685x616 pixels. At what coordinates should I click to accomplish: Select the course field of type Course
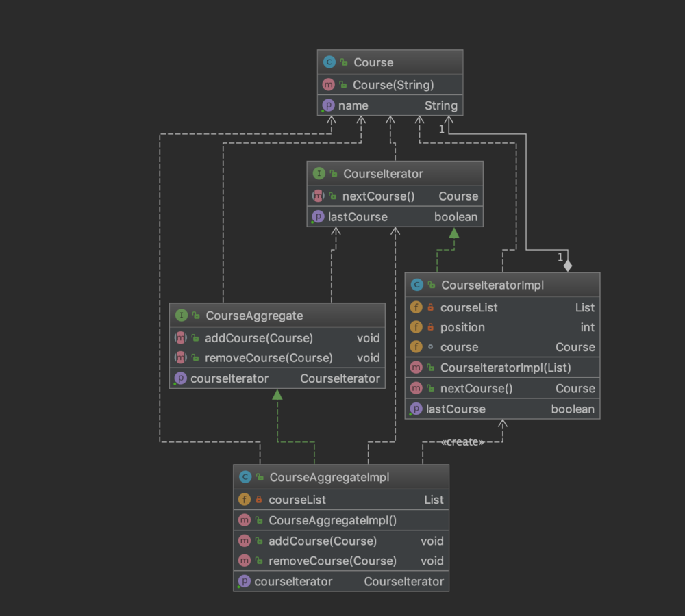tap(502, 347)
